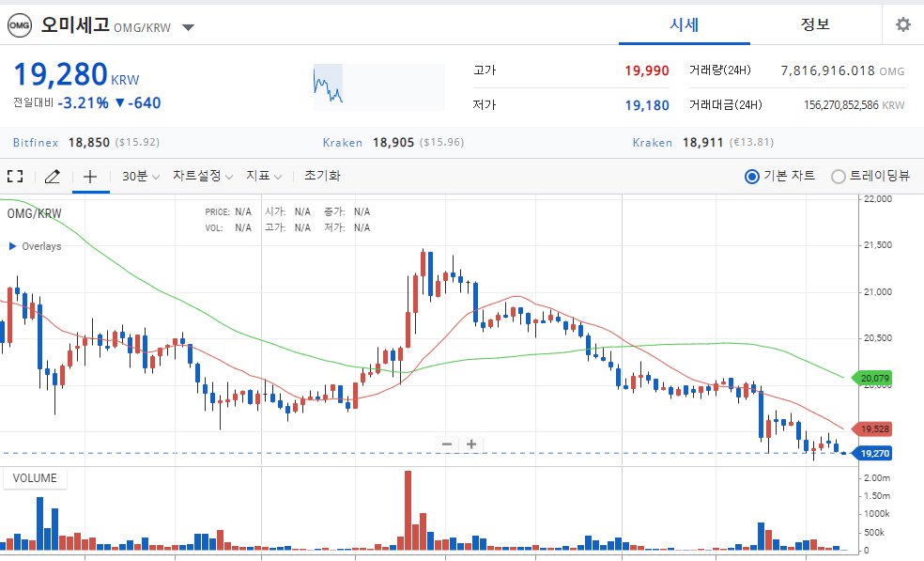Switch to the 시세 tab

point(685,24)
